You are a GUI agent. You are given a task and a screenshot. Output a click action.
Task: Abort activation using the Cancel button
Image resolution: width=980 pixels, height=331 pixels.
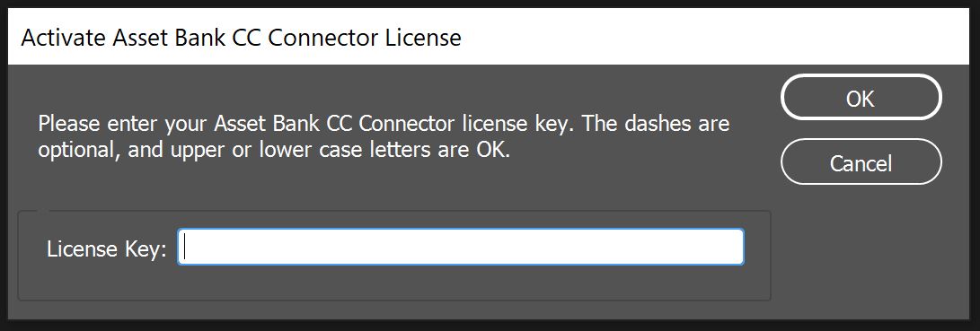point(861,161)
